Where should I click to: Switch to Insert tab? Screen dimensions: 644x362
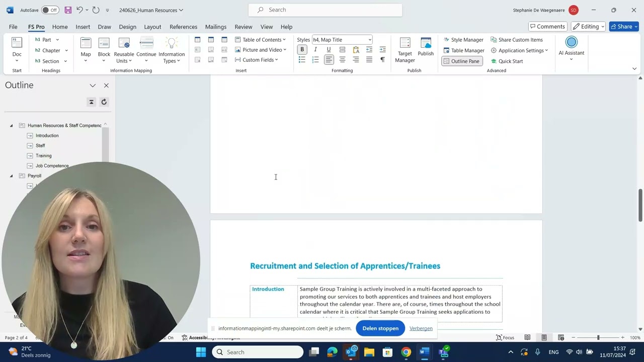pos(83,27)
